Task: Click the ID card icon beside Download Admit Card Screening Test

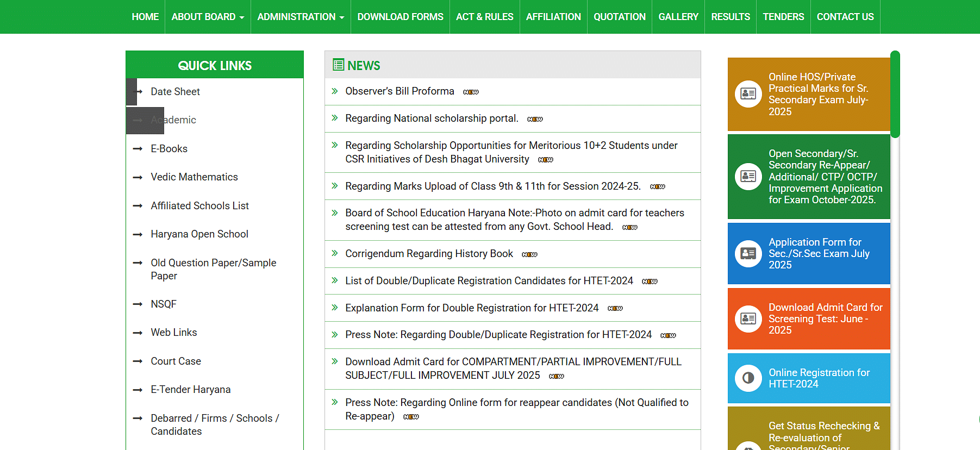Action: click(748, 318)
